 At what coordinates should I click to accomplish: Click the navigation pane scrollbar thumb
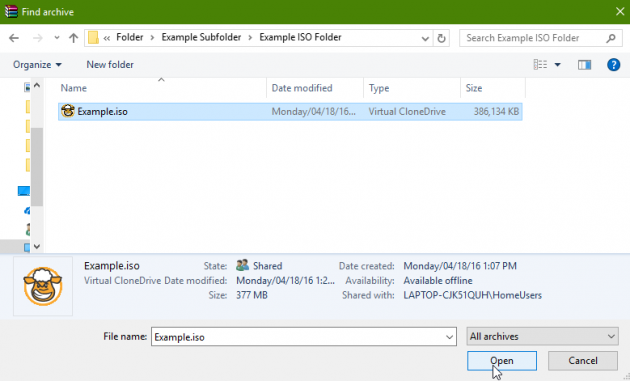37,166
